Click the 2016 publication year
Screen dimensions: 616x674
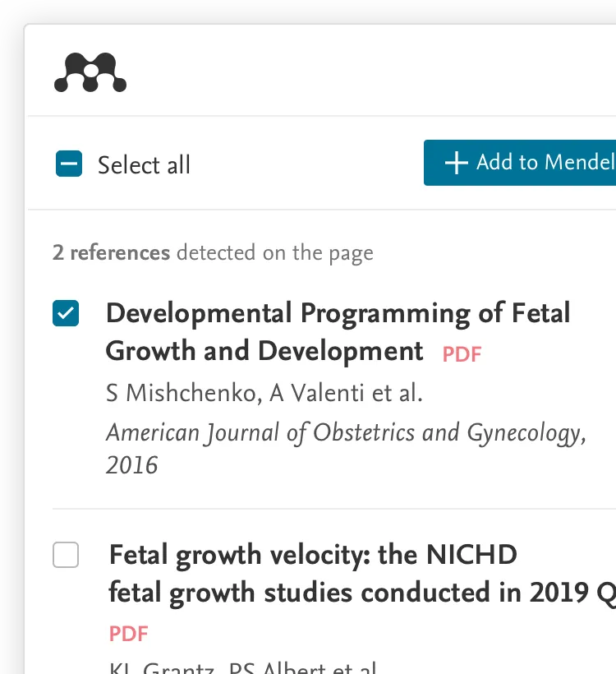tap(131, 465)
